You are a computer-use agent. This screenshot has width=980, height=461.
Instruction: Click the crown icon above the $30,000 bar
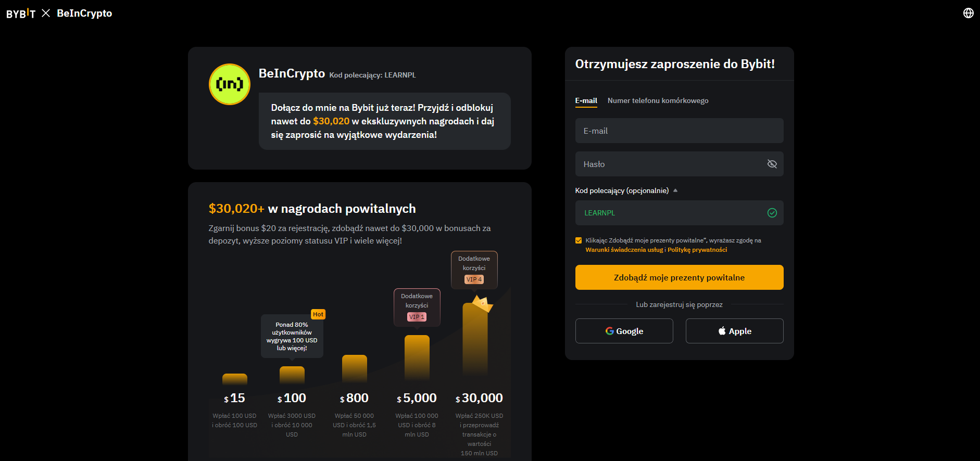pos(482,303)
